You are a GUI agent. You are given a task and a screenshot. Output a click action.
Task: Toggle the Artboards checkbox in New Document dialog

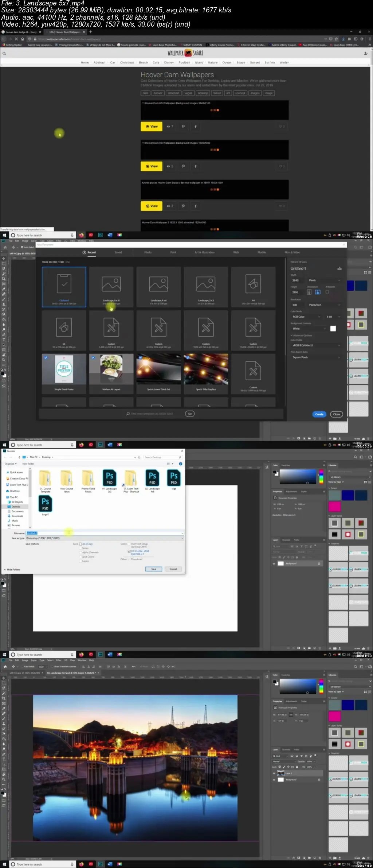click(327, 292)
